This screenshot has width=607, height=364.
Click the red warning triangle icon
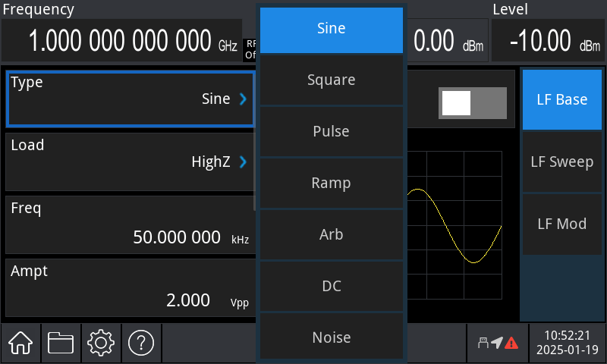[x=511, y=343]
